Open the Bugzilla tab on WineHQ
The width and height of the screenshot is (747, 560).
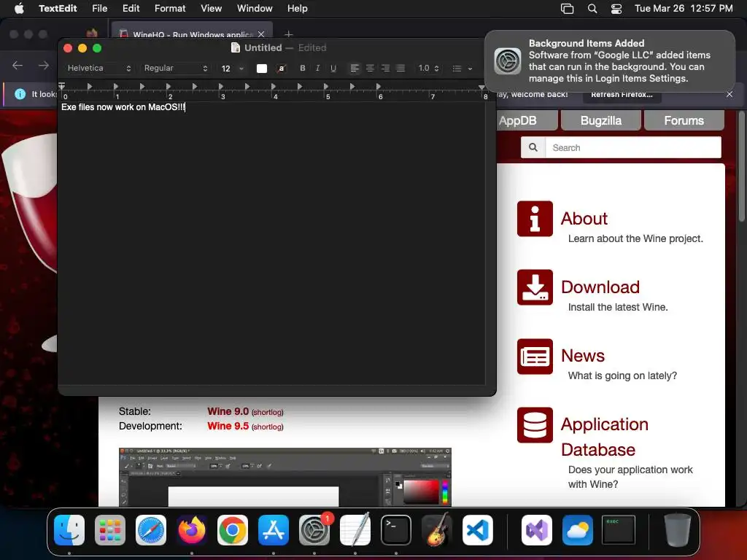pos(601,120)
